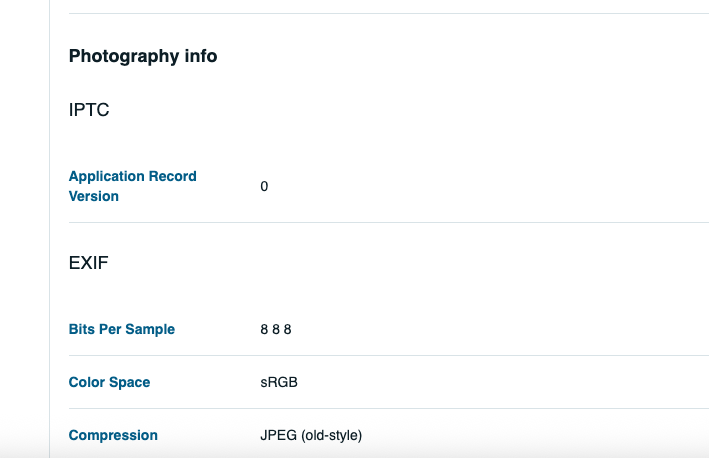Click the divider line above Photography info

point(380,13)
